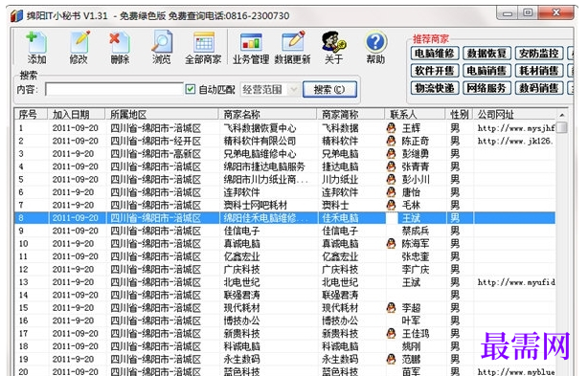Sort by 公司网址 column header
This screenshot has width=588, height=376.
click(514, 114)
